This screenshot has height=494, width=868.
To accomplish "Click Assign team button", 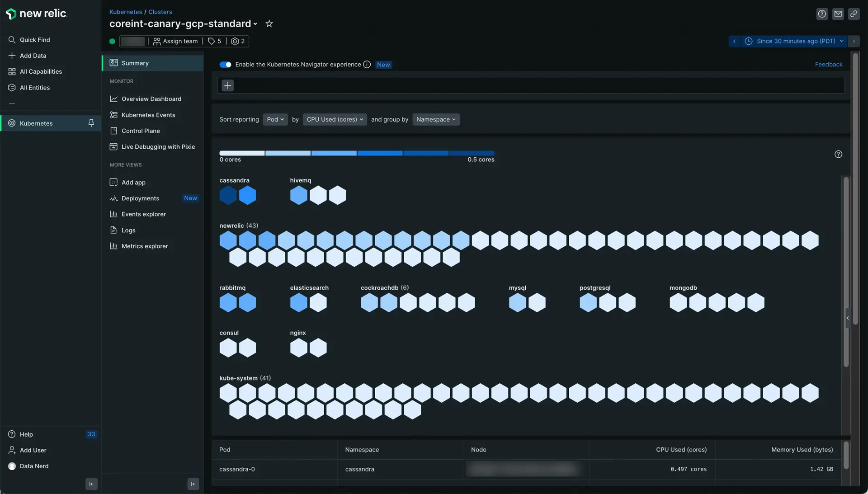I will [175, 41].
